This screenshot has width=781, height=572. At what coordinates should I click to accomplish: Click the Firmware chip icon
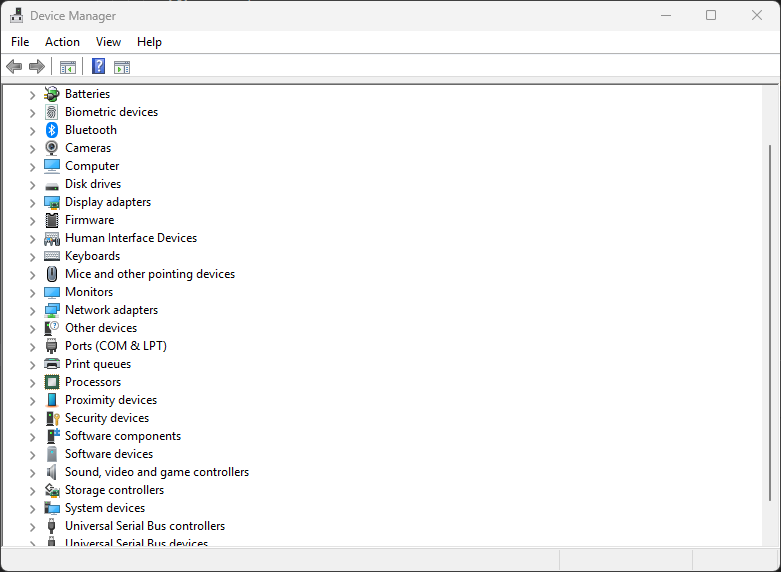click(x=52, y=220)
